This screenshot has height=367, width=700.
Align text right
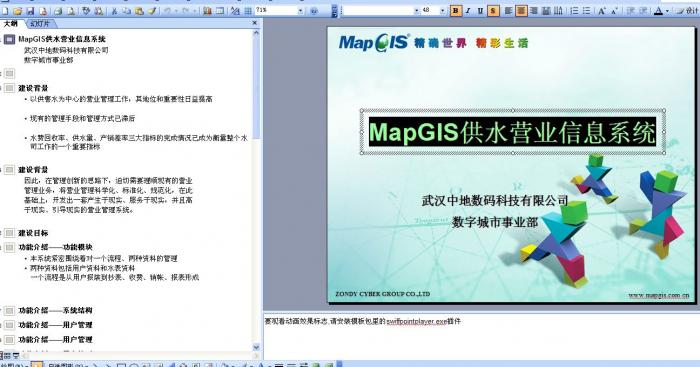[x=533, y=11]
